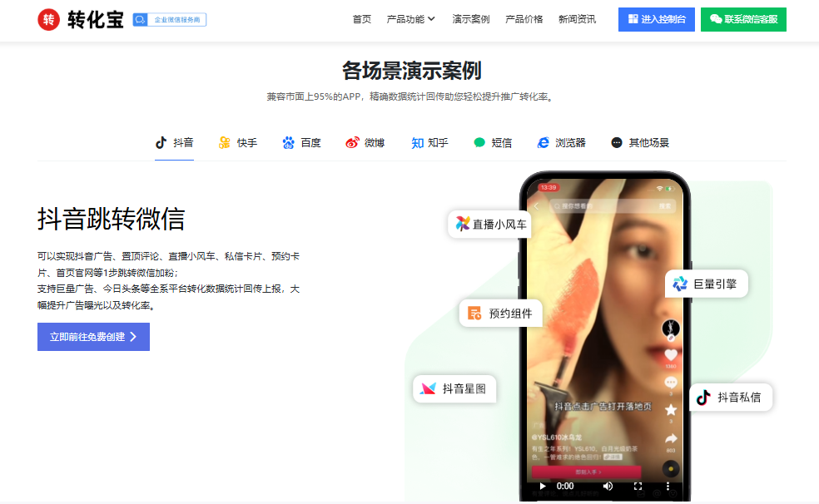
Task: Click 立即前往免费创建 button
Action: [93, 337]
